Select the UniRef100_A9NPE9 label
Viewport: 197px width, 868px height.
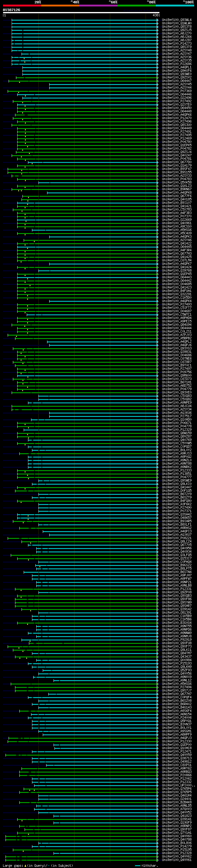point(177,403)
